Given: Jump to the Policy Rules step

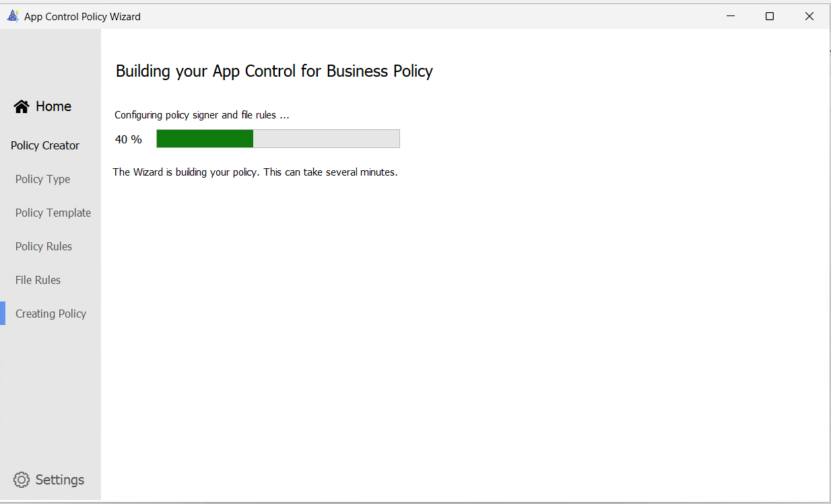Looking at the screenshot, I should 44,246.
